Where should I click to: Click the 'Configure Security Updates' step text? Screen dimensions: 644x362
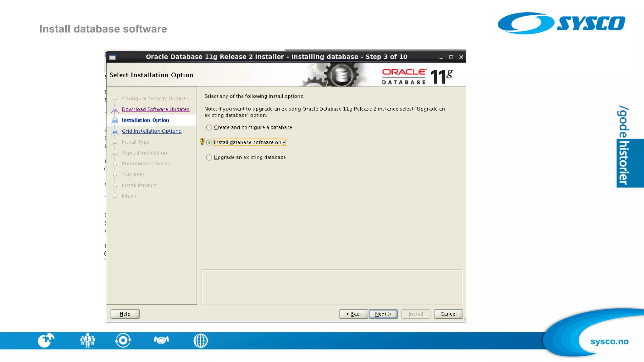click(x=155, y=98)
